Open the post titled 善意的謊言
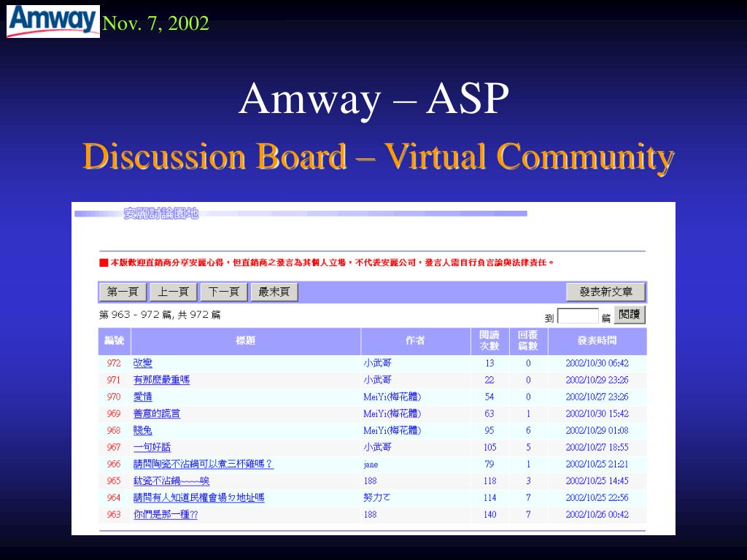 pyautogui.click(x=157, y=413)
